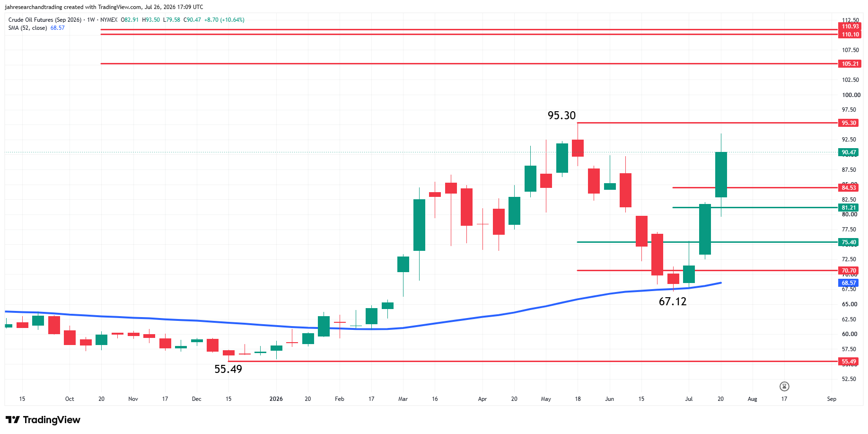Click the blue SMA 68.57 axis label
This screenshot has height=434, width=868.
849,283
